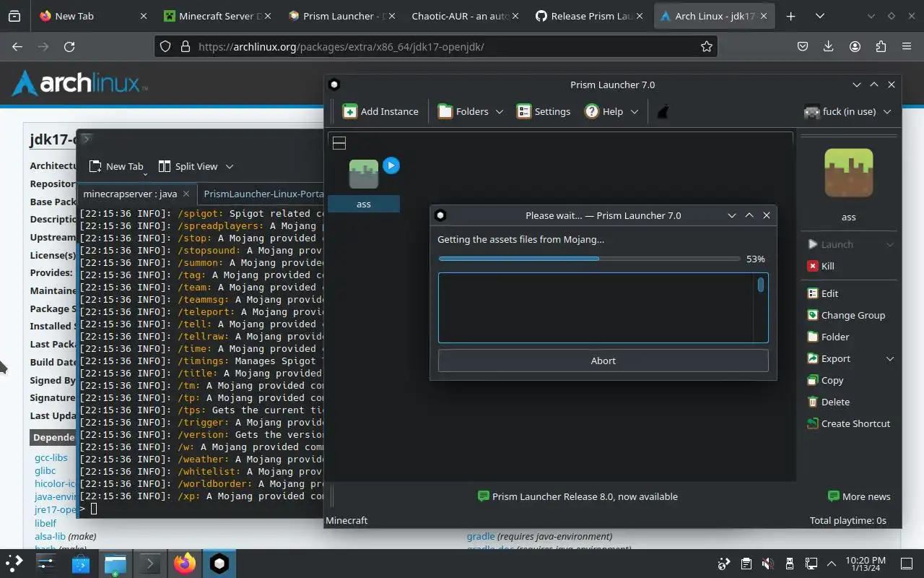The height and width of the screenshot is (578, 924).
Task: Open the account dropdown 'fuck (in use)'
Action: pyautogui.click(x=848, y=111)
